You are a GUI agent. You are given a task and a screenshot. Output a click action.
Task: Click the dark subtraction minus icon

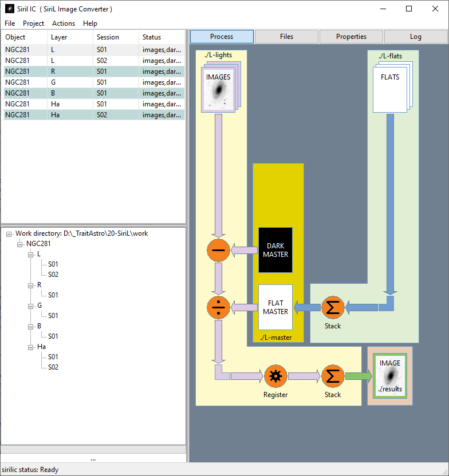pos(218,250)
